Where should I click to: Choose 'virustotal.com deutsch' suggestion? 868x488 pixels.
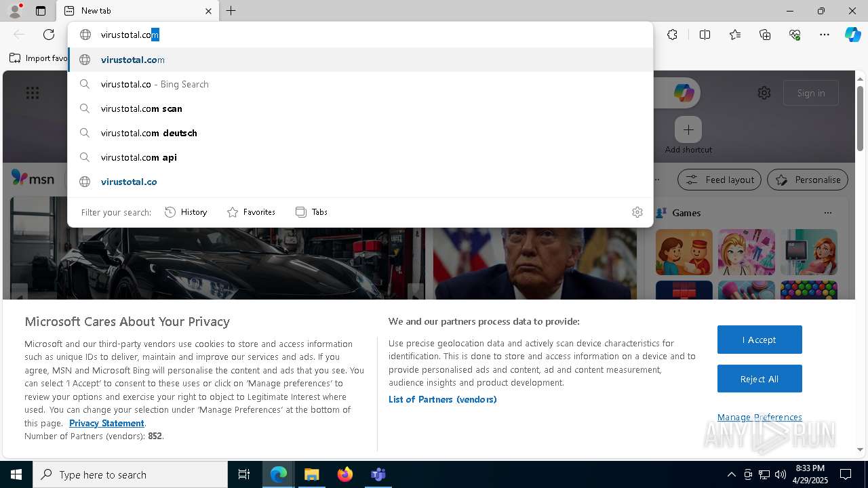click(x=360, y=133)
